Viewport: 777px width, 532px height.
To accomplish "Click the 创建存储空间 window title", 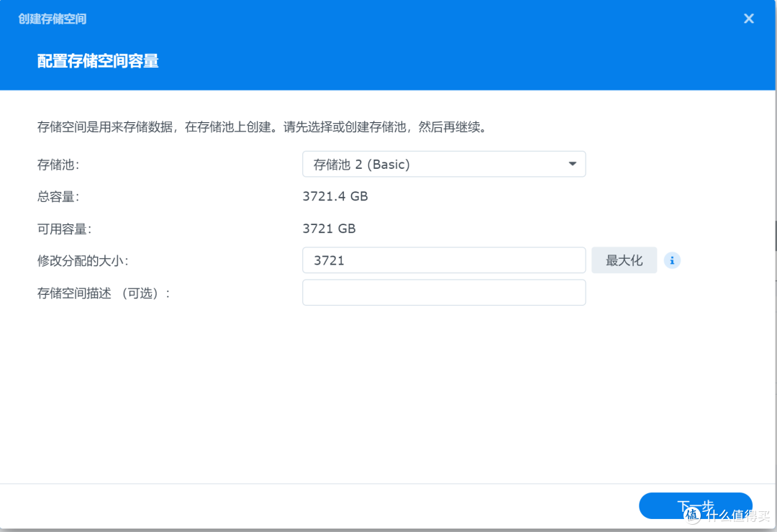I will (53, 19).
